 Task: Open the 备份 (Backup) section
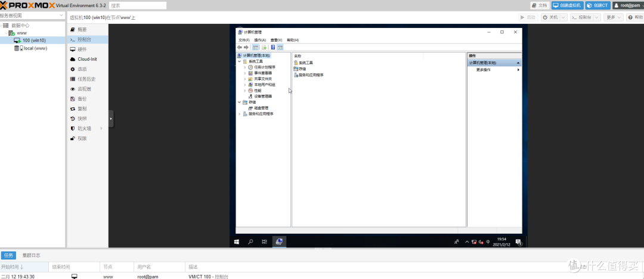pyautogui.click(x=82, y=98)
